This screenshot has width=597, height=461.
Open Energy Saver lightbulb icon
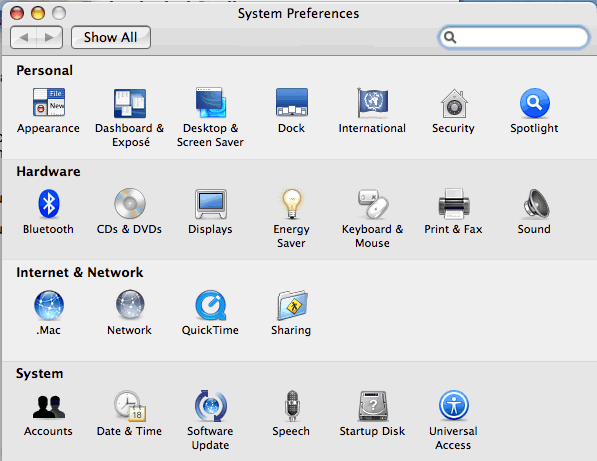[292, 204]
